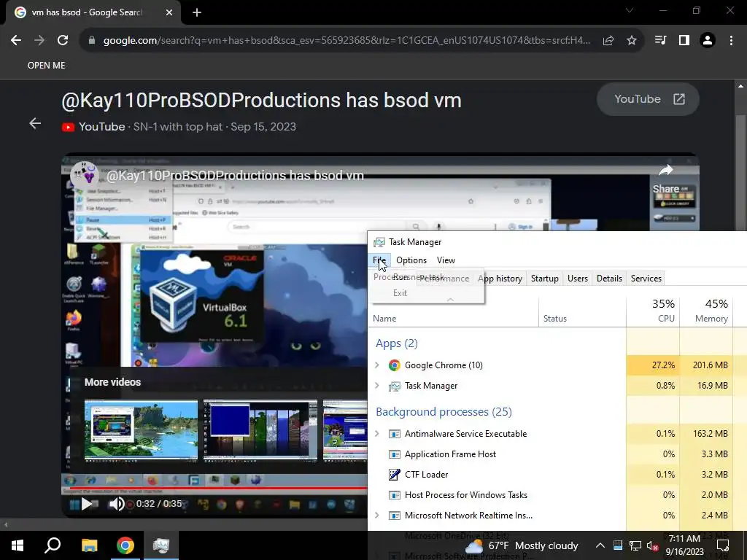This screenshot has width=747, height=560.
Task: Close the 'vm has bsod' tab
Action: (x=169, y=12)
